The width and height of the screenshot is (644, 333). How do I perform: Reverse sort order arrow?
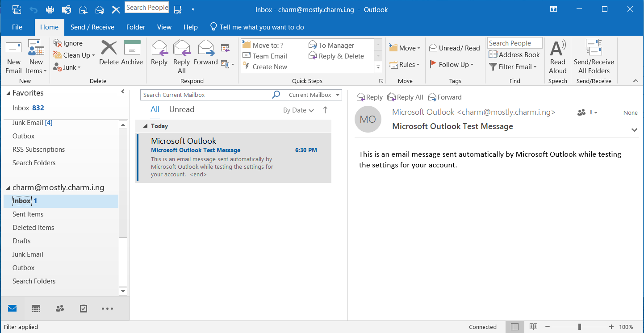tap(325, 110)
